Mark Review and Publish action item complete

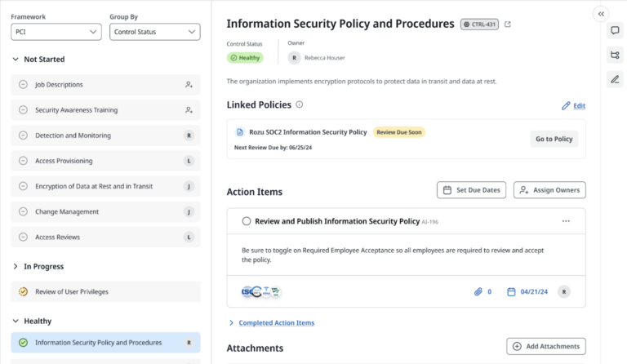pos(247,221)
